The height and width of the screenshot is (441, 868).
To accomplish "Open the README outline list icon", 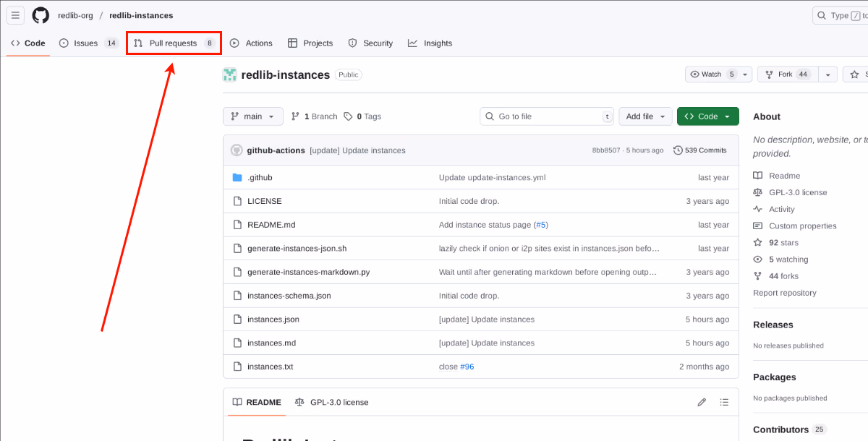I will 725,402.
